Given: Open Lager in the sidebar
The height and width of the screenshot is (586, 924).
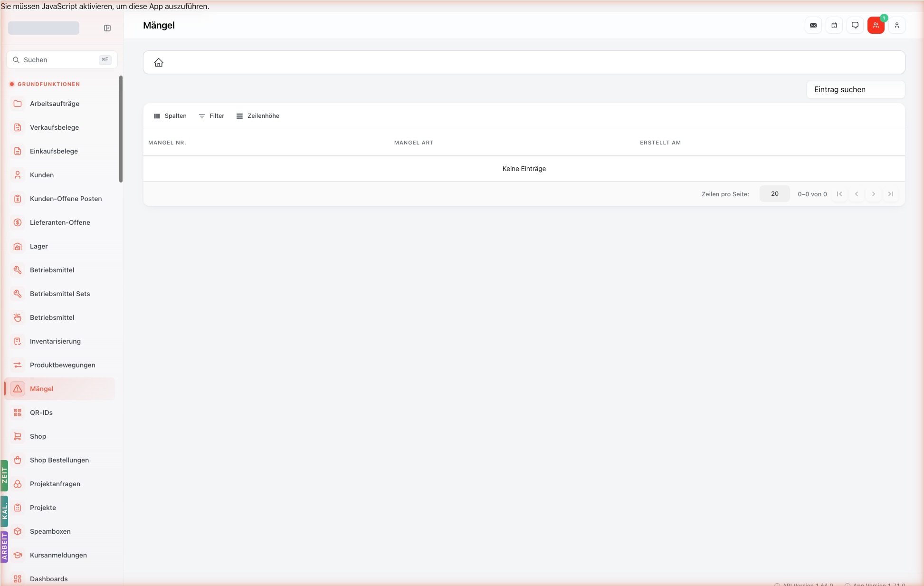Looking at the screenshot, I should click(60, 246).
